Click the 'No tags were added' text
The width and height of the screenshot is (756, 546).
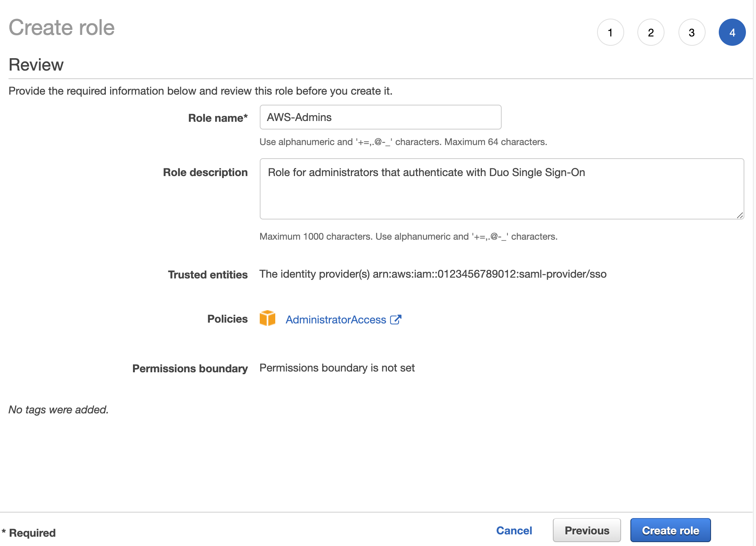[59, 409]
